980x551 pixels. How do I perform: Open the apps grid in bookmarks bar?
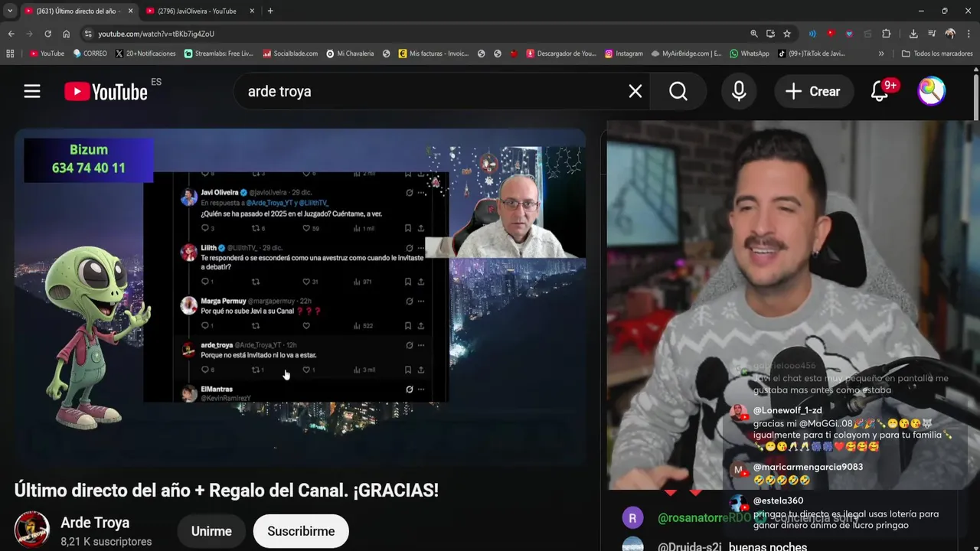10,54
